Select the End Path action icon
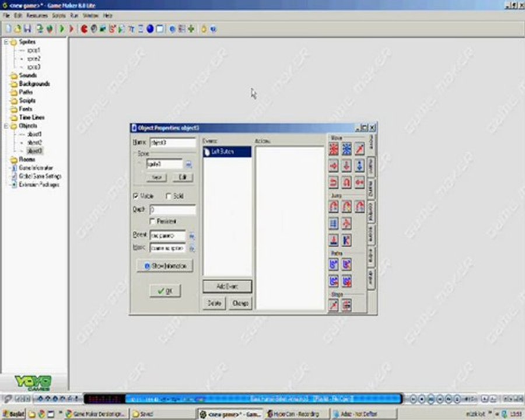 point(346,264)
